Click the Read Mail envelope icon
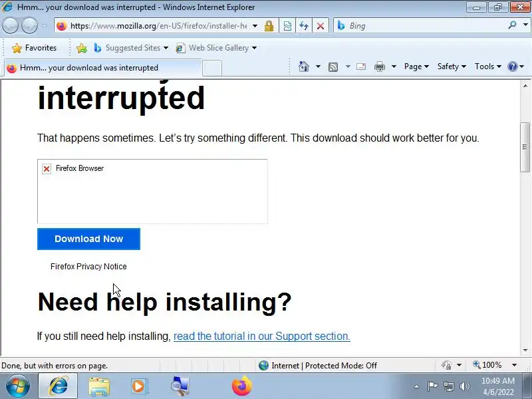 (361, 66)
